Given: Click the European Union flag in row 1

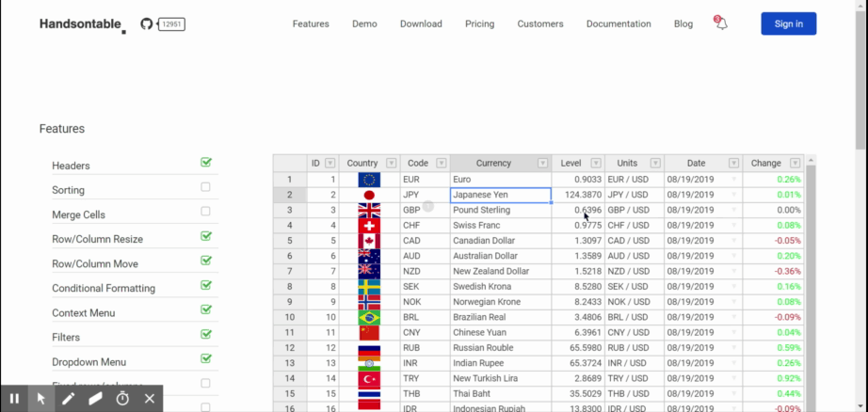Looking at the screenshot, I should pos(369,180).
